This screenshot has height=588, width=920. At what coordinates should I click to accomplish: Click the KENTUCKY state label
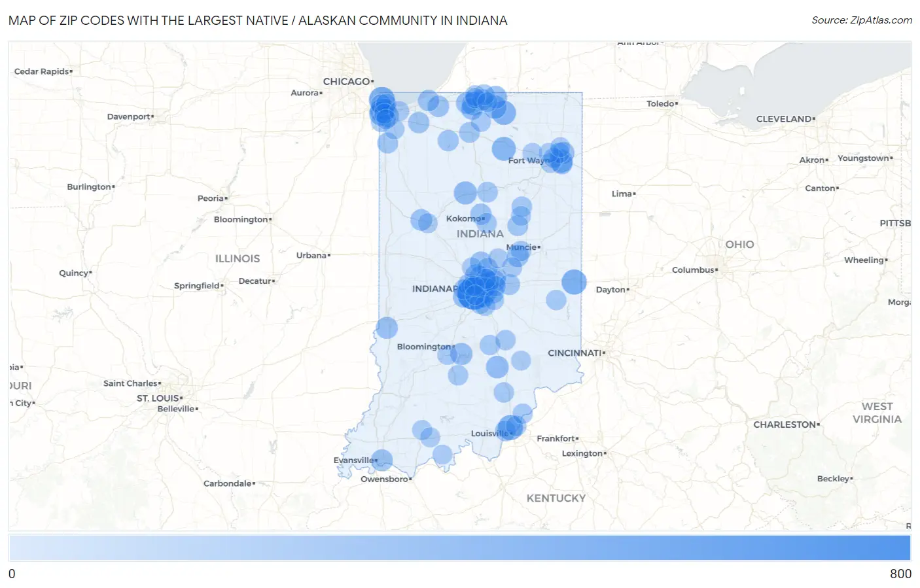tap(556, 498)
